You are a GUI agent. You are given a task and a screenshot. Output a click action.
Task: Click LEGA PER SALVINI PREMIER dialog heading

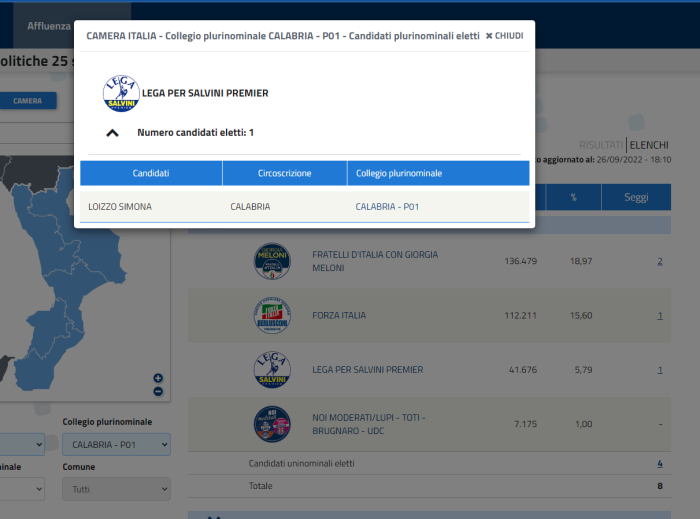tap(205, 93)
